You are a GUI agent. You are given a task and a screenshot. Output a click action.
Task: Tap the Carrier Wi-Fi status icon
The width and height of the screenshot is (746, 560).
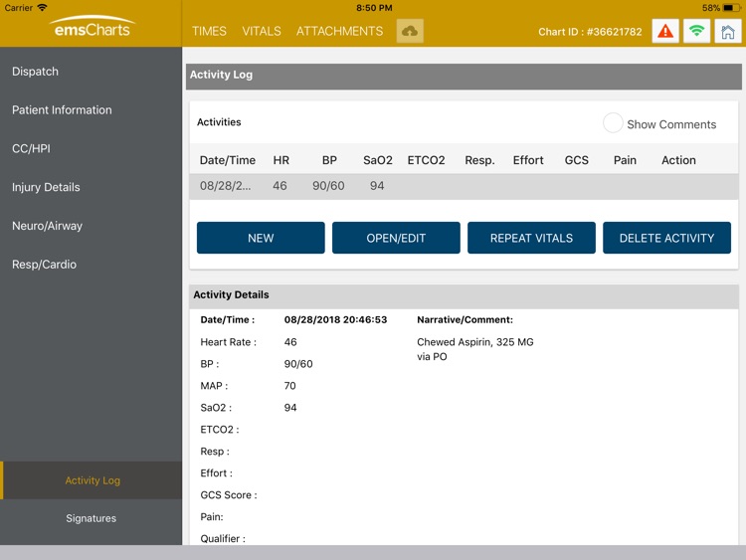point(43,7)
